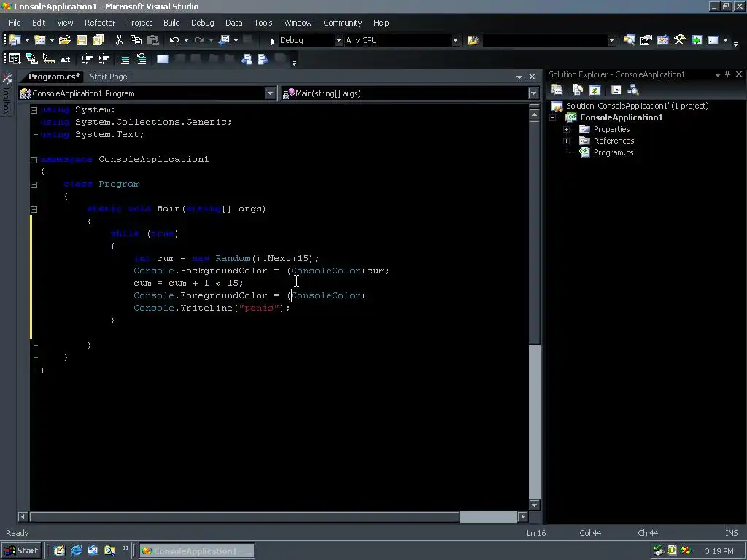Undo the last edit with the Undo arrow
This screenshot has height=560, width=747.
(174, 41)
